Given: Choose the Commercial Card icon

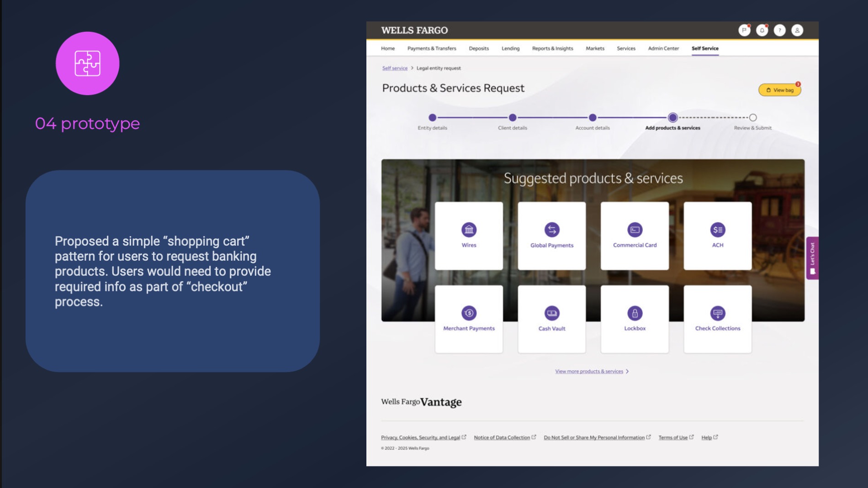Looking at the screenshot, I should (x=635, y=230).
